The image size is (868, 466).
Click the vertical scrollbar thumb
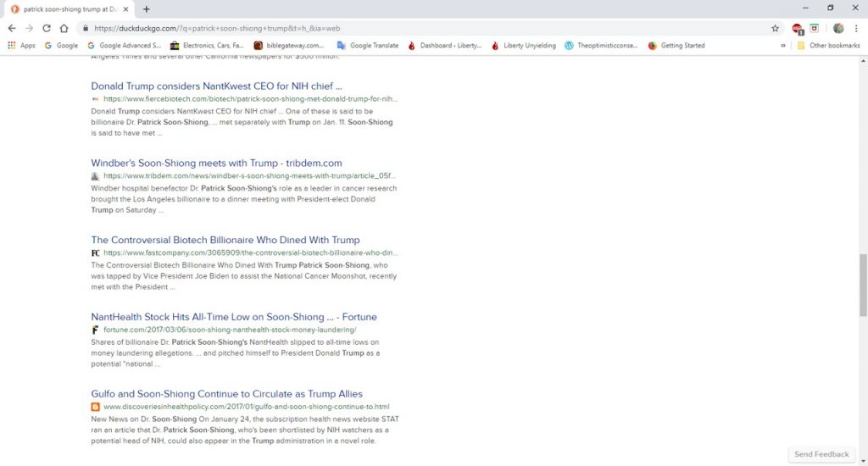click(862, 285)
